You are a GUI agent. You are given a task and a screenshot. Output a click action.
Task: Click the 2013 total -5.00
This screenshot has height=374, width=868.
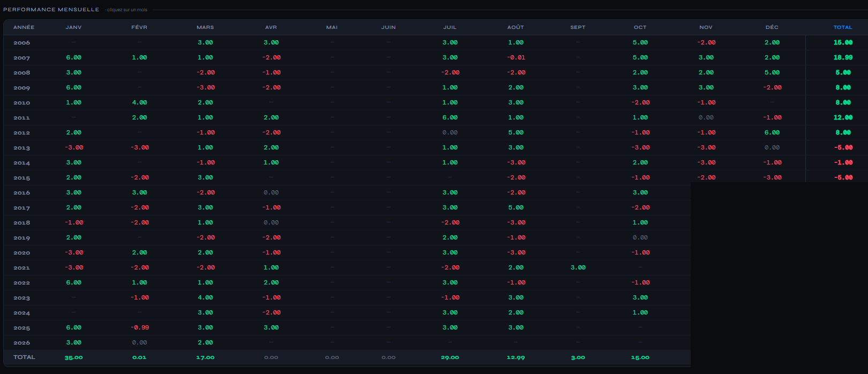point(843,147)
